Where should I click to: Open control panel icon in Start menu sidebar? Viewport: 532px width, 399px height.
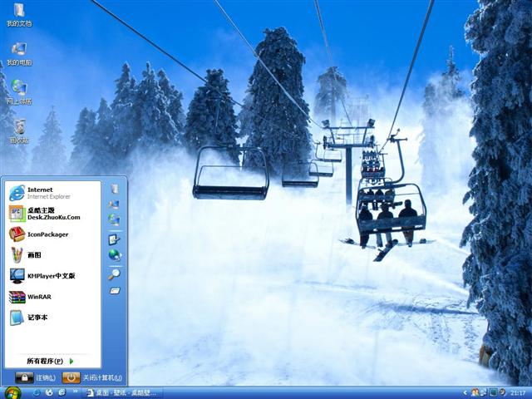[x=115, y=239]
